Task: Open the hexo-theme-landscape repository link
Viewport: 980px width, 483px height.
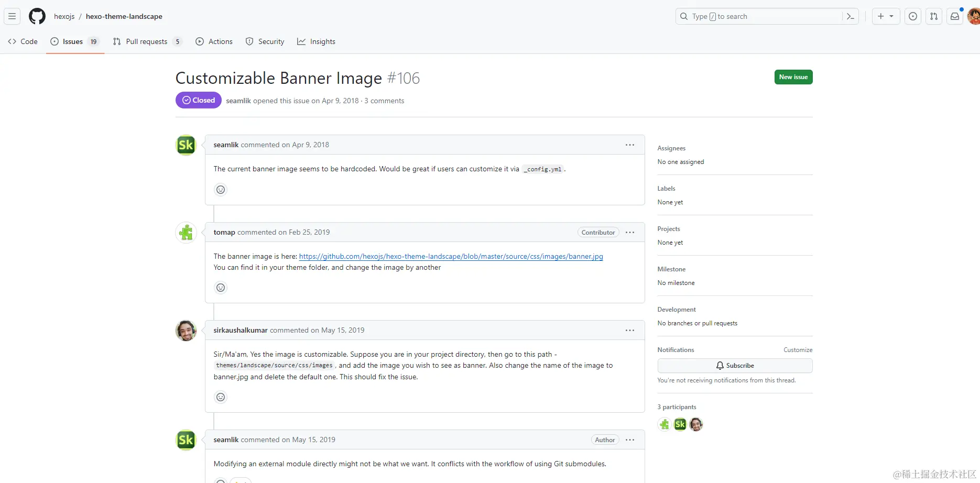Action: pos(124,16)
